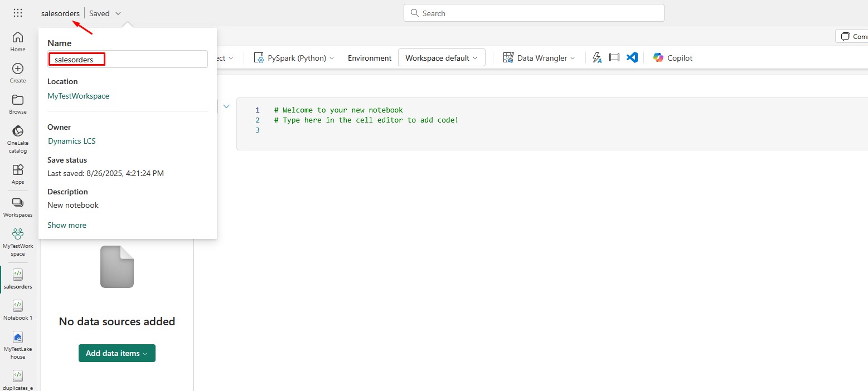Open Copilot from toolbar

[673, 58]
